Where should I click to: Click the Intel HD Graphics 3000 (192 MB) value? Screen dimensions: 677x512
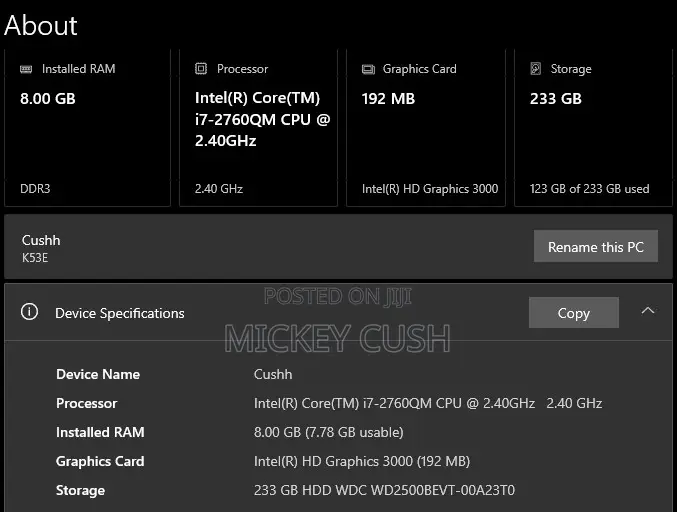coord(362,461)
